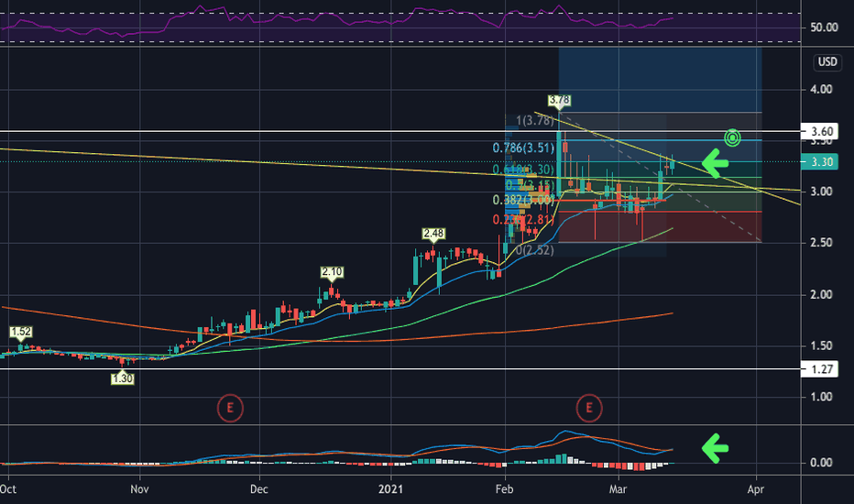Select the 1(3.78) Fibonacci level label
854x504 pixels.
[535, 120]
